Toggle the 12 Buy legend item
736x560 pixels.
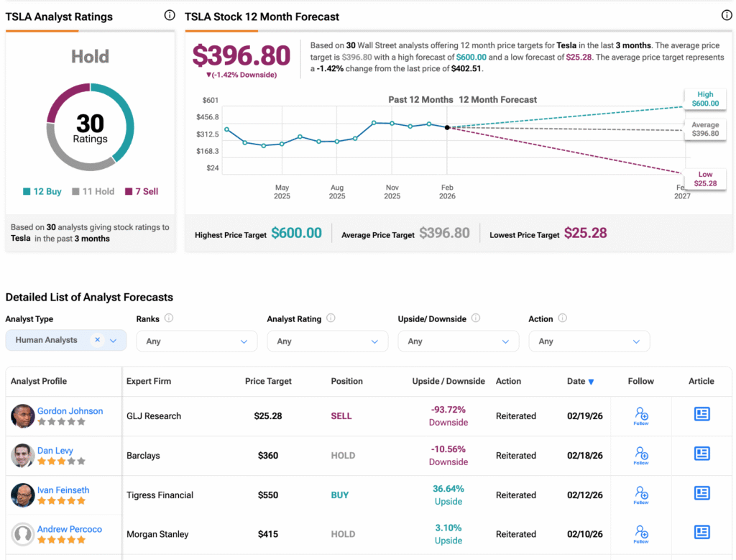[x=42, y=192]
